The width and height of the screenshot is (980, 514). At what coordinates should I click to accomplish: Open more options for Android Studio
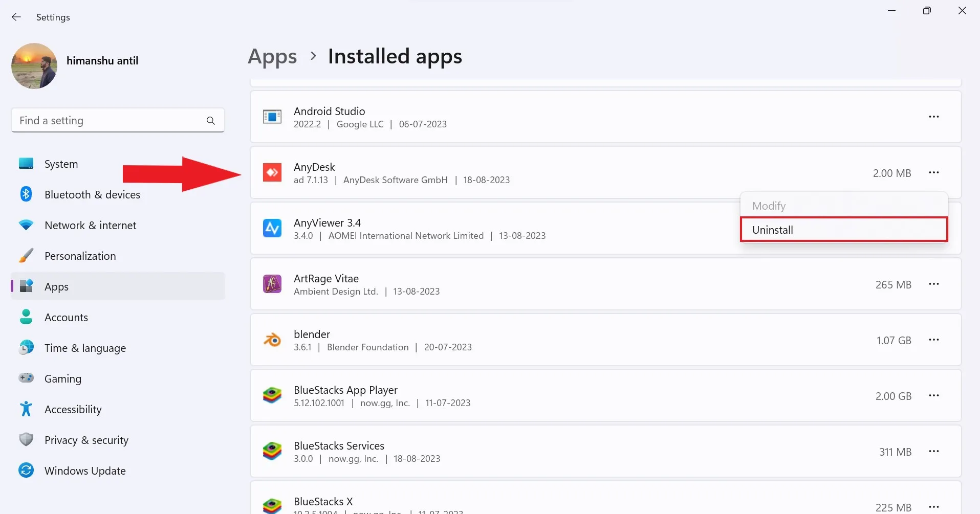point(933,117)
